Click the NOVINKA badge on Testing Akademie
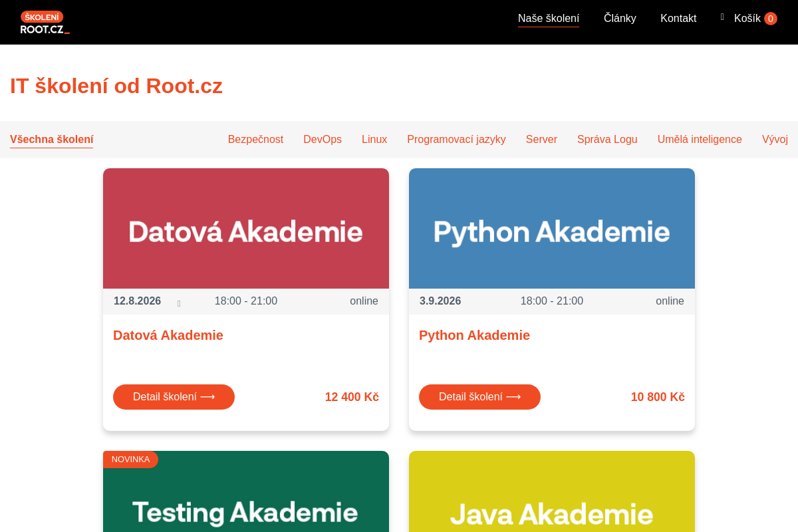This screenshot has width=798, height=532. click(x=130, y=460)
